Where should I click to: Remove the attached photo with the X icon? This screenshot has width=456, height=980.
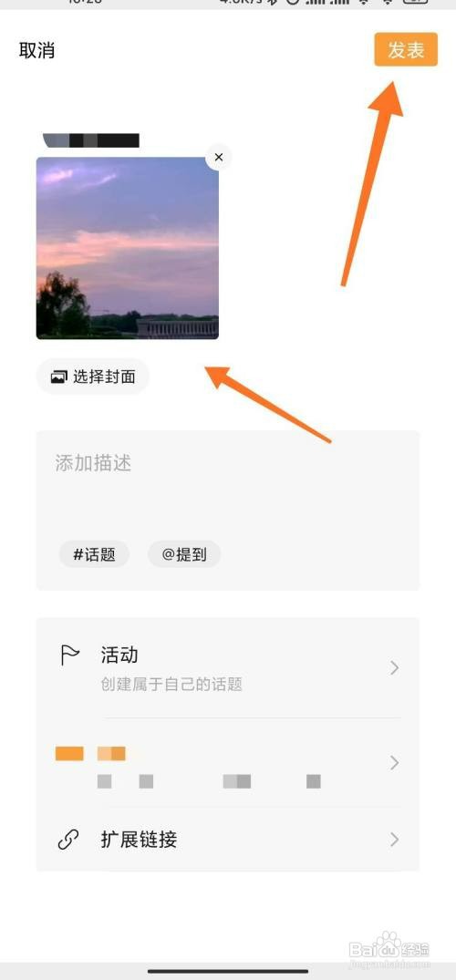[218, 158]
